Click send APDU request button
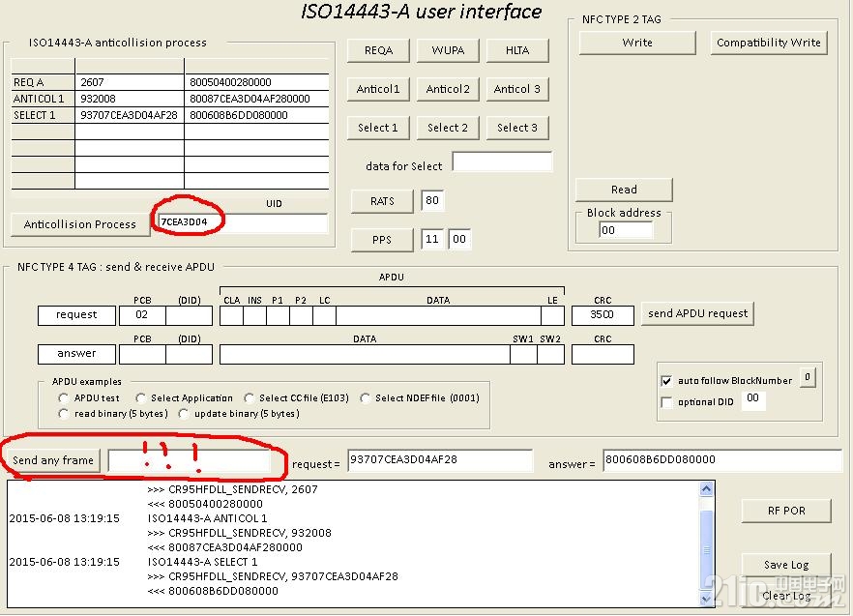This screenshot has height=616, width=853. pyautogui.click(x=697, y=314)
